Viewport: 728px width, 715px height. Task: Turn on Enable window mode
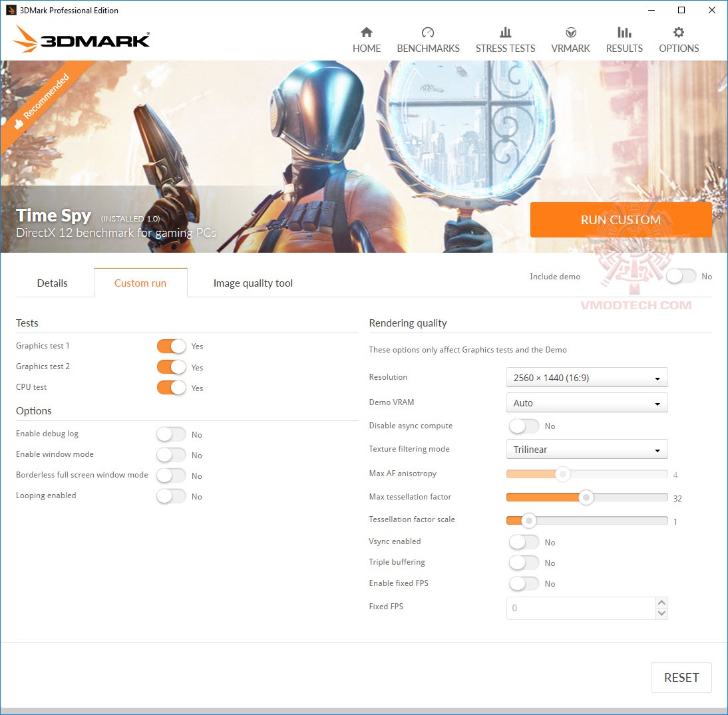171,455
